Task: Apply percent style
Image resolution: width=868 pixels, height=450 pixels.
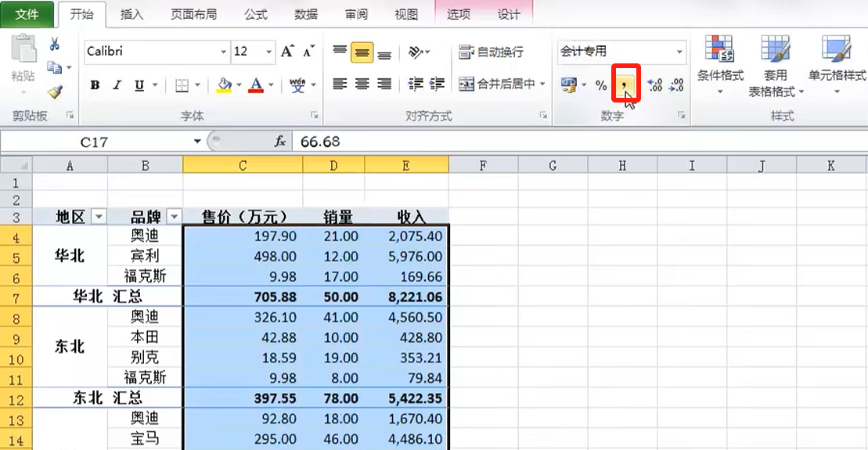Action: [600, 85]
